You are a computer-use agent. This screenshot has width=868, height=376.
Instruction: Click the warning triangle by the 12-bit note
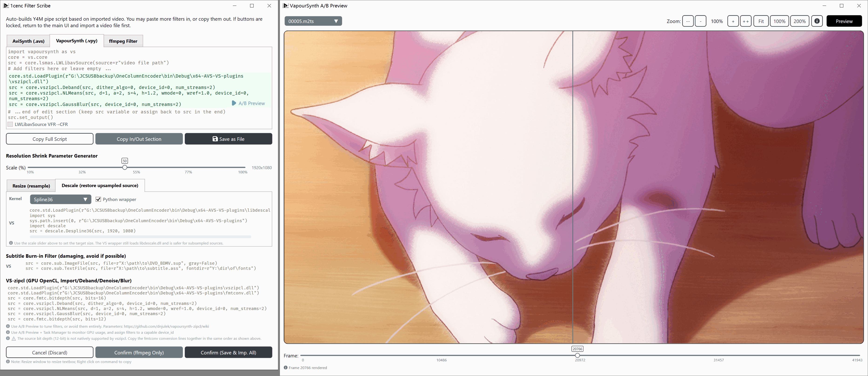[x=14, y=339]
